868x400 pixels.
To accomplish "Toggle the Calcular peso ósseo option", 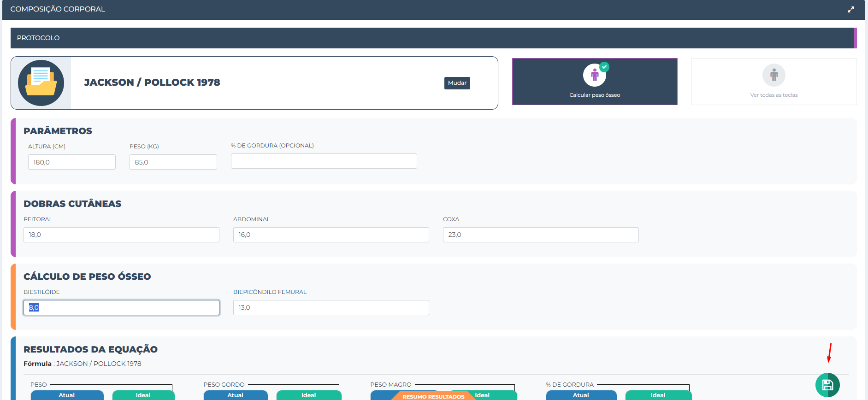I will (x=595, y=82).
